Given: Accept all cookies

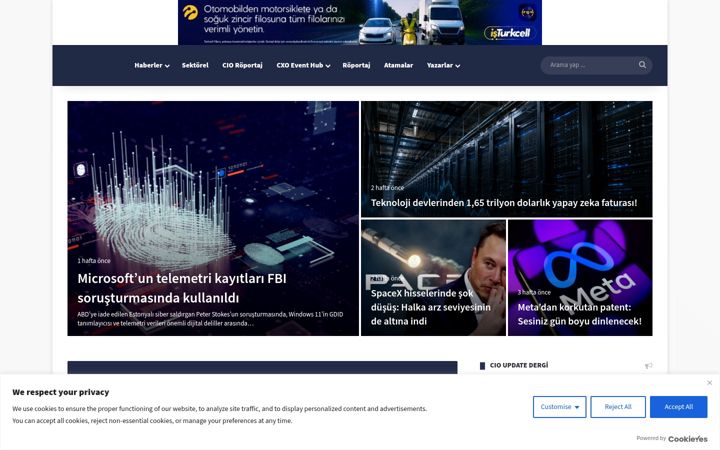Looking at the screenshot, I should [x=678, y=407].
